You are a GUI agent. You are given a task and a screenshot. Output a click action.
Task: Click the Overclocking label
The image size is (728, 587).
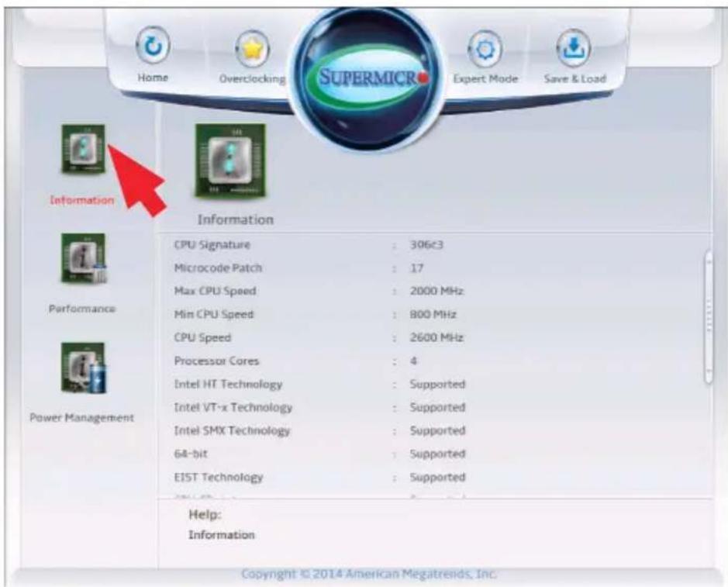(x=253, y=78)
